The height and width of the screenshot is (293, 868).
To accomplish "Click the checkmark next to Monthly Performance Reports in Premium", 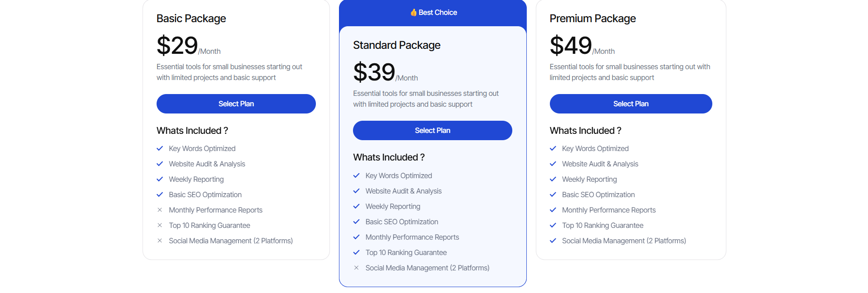I will (553, 210).
